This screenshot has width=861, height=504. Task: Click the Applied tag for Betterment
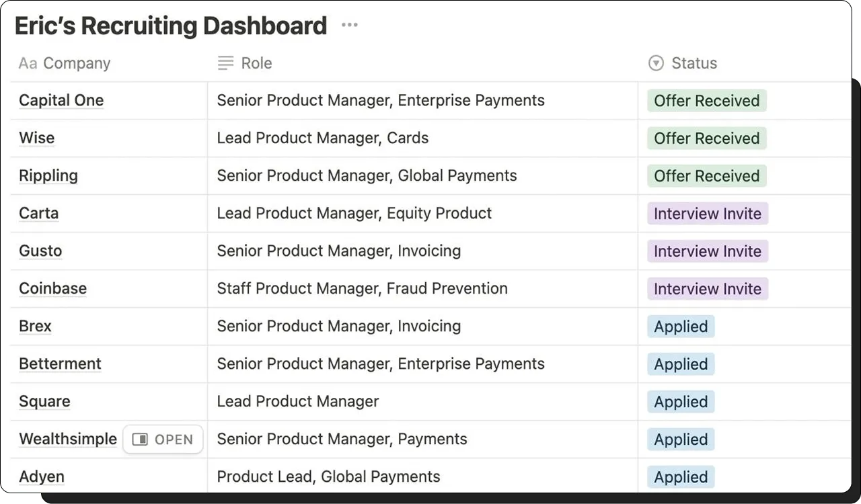pos(681,364)
